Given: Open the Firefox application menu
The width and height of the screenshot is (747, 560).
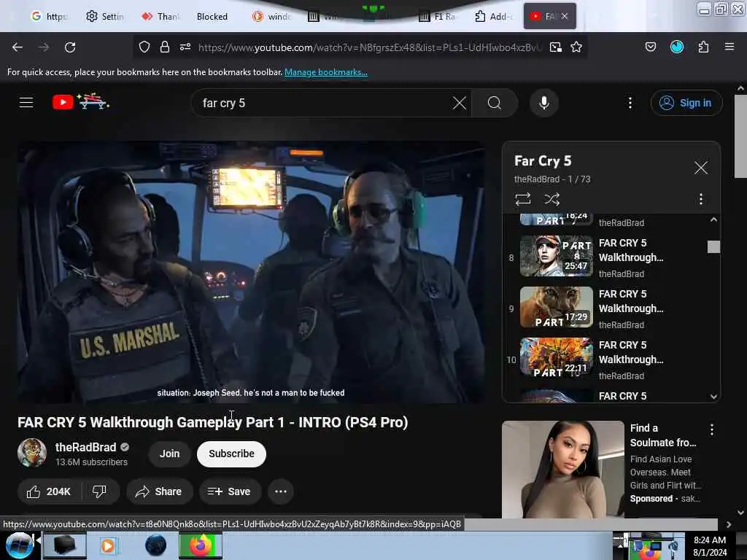Looking at the screenshot, I should 729,47.
